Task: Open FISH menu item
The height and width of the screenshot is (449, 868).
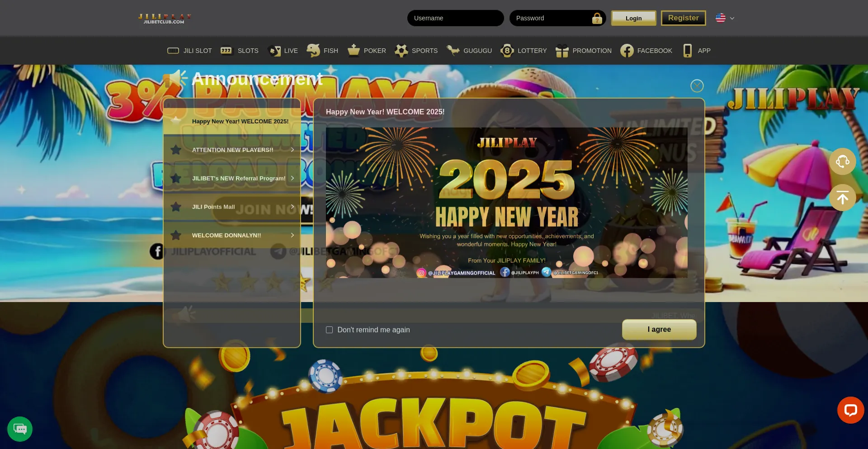Action: click(x=331, y=51)
